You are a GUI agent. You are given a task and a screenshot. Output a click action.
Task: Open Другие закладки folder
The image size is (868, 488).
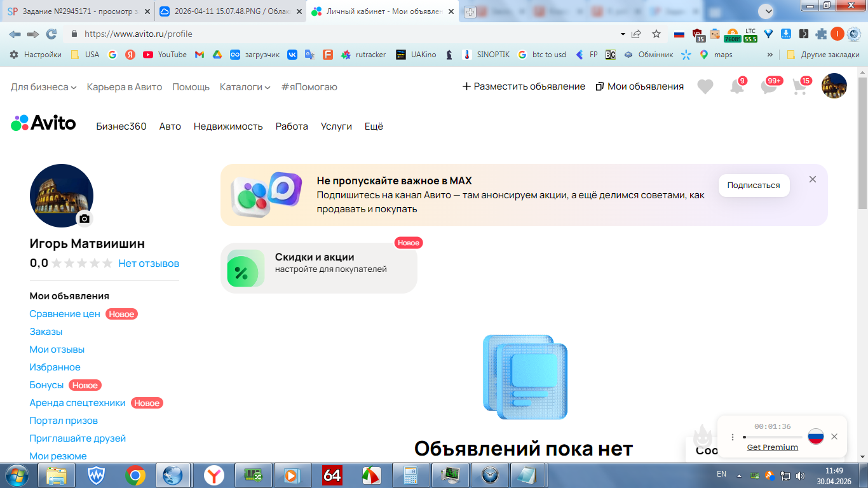click(x=823, y=55)
